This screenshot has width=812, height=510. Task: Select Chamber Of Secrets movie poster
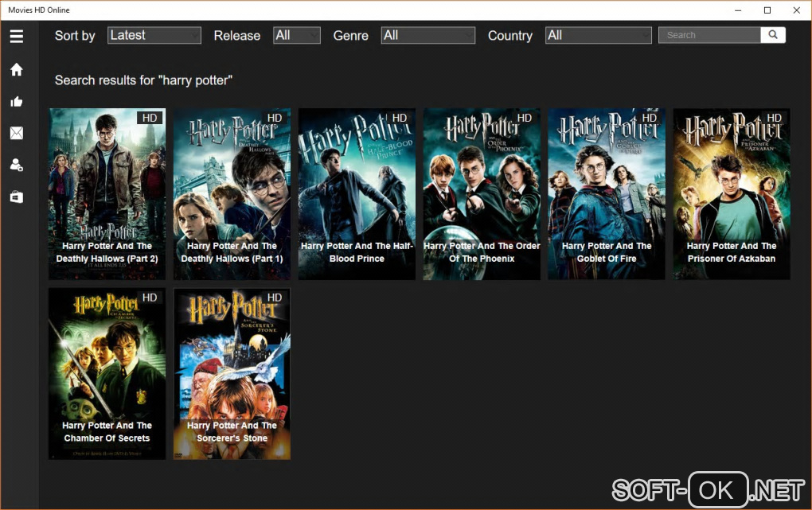pyautogui.click(x=107, y=374)
